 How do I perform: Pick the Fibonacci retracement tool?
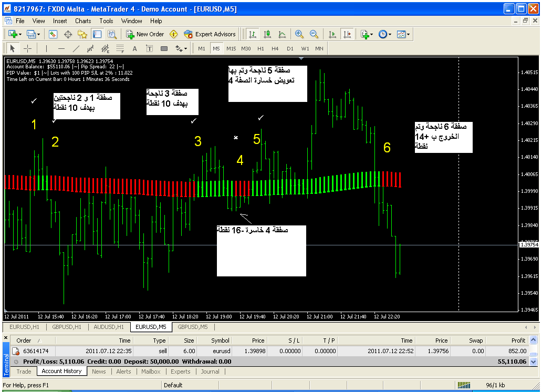coord(120,49)
